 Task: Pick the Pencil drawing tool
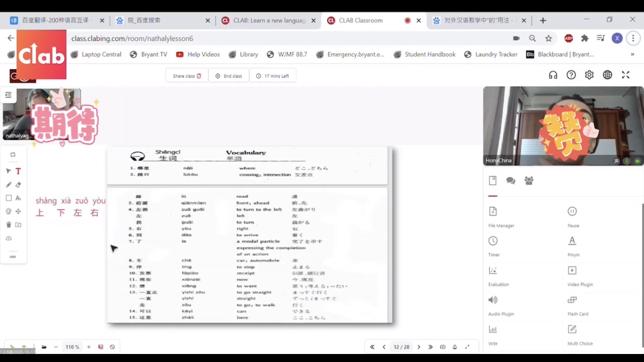pos(9,185)
